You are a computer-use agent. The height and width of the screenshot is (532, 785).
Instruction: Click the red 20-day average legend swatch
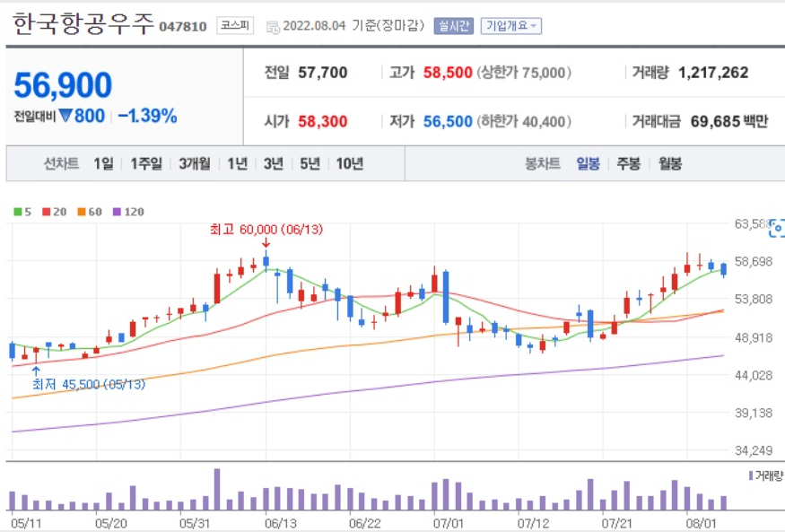pyautogui.click(x=46, y=212)
